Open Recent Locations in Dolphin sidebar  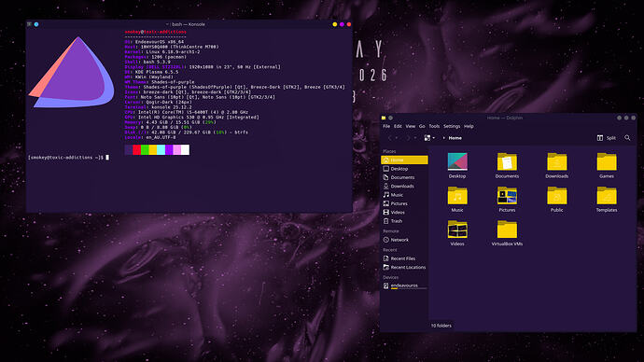[x=404, y=267]
